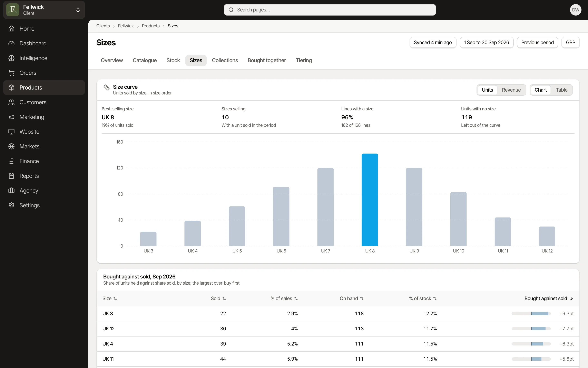Screen dimensions: 588x368
Task: Click the Size curve tag icon
Action: 106,87
